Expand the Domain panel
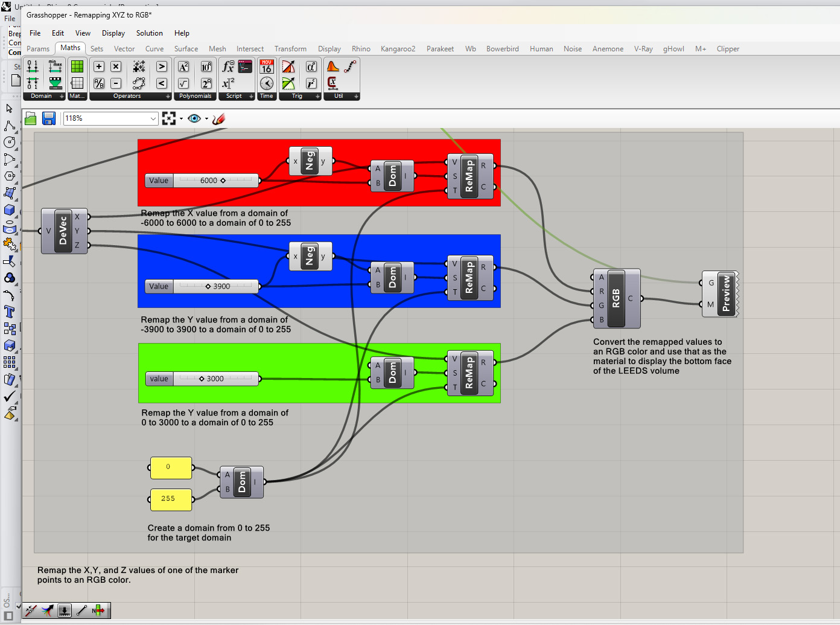Image resolution: width=840 pixels, height=625 pixels. click(x=62, y=97)
